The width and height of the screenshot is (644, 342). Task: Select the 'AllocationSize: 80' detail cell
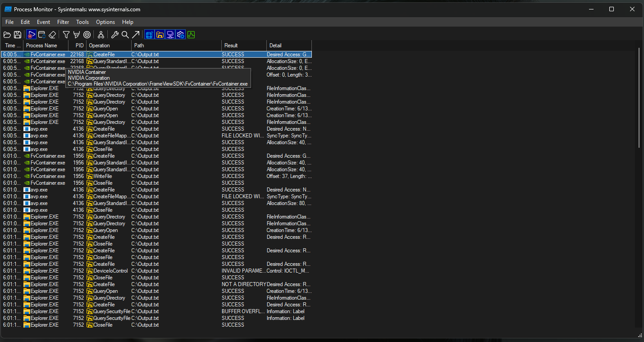[x=288, y=203]
